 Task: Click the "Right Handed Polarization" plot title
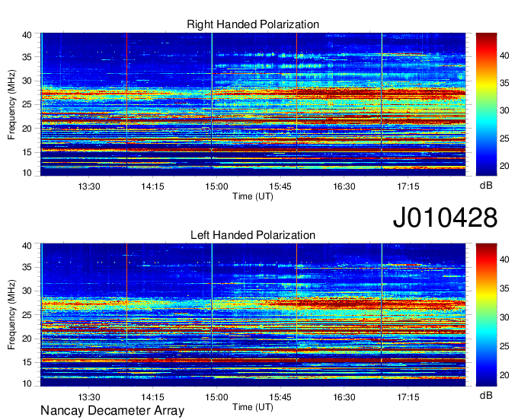[253, 24]
